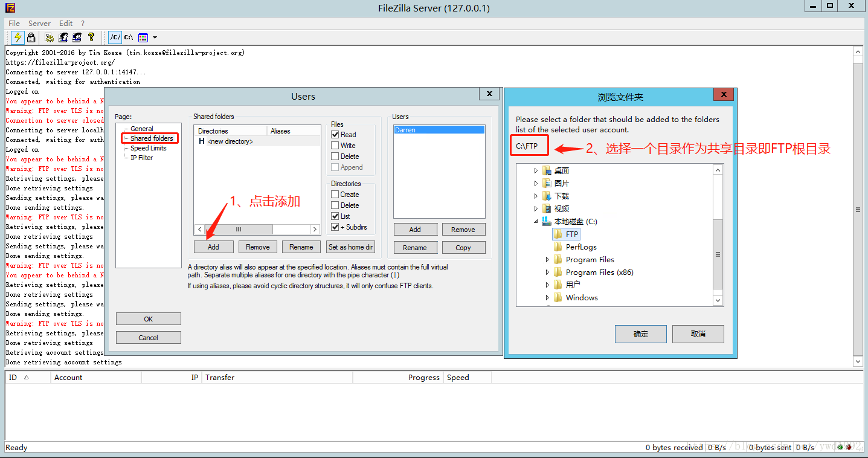Select the <new directory> row
This screenshot has height=458, width=868.
(257, 141)
